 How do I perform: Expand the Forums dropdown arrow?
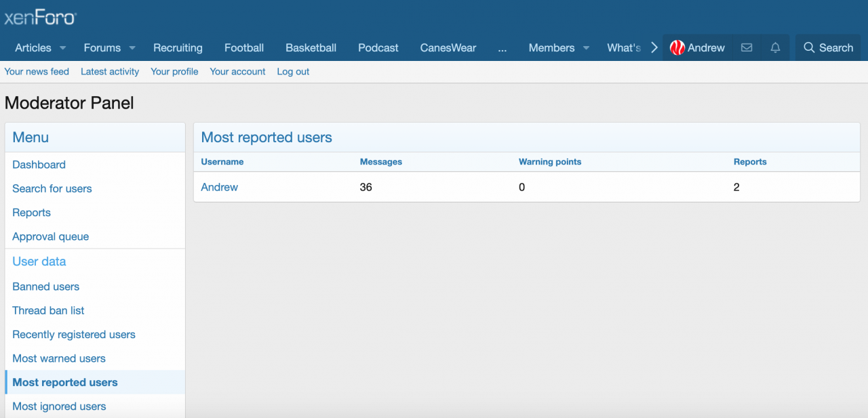(132, 48)
